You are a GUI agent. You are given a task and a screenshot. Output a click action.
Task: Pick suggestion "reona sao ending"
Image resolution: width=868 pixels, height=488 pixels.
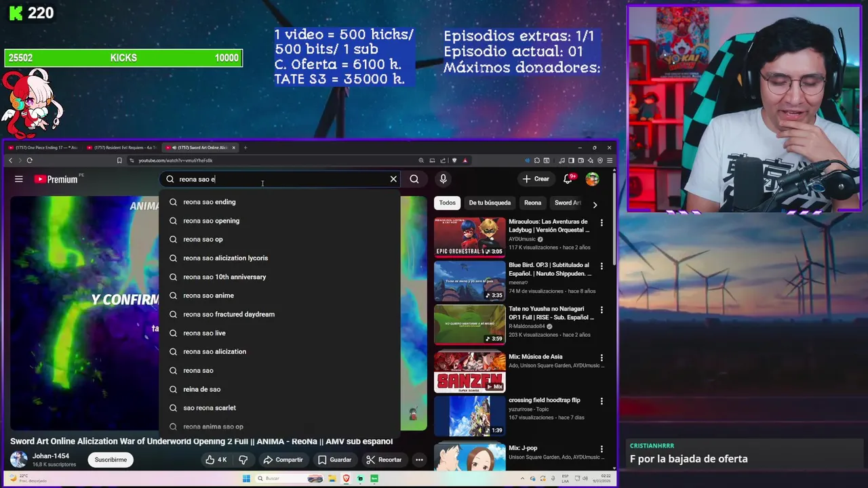[x=279, y=202]
